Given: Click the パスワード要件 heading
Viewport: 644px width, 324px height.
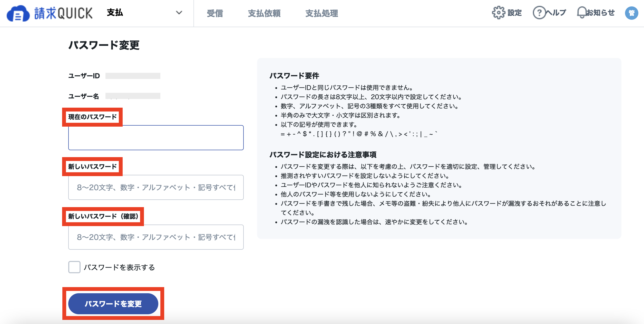Looking at the screenshot, I should (x=294, y=76).
